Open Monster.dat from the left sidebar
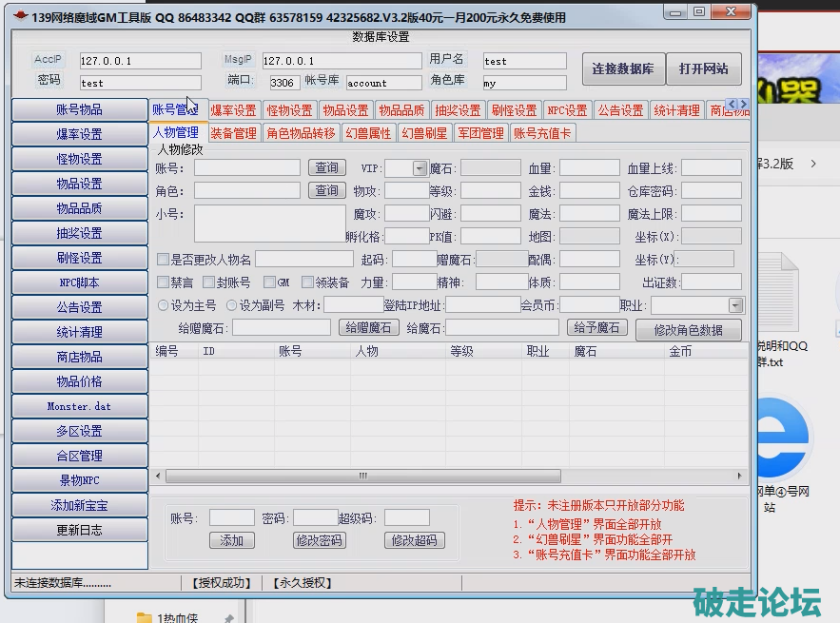This screenshot has width=840, height=623. [80, 406]
